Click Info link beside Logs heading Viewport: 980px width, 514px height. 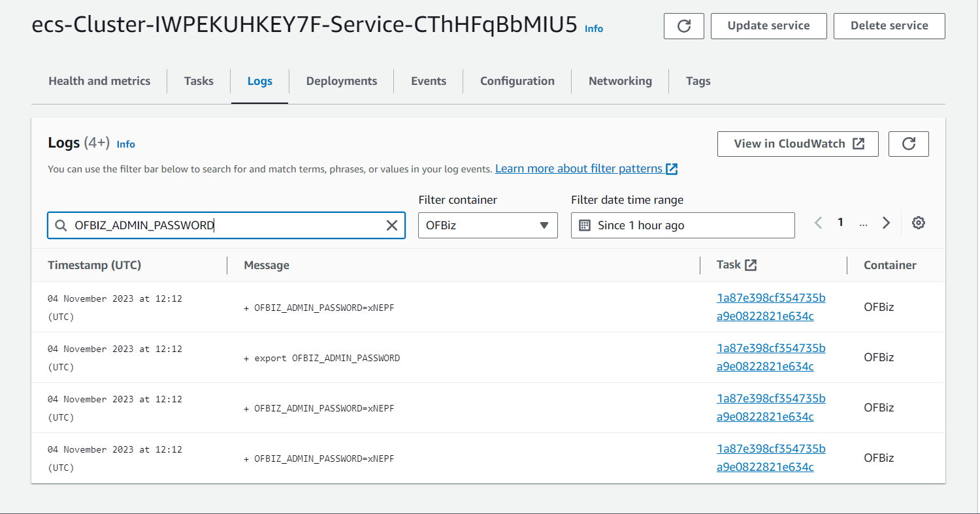(x=126, y=144)
